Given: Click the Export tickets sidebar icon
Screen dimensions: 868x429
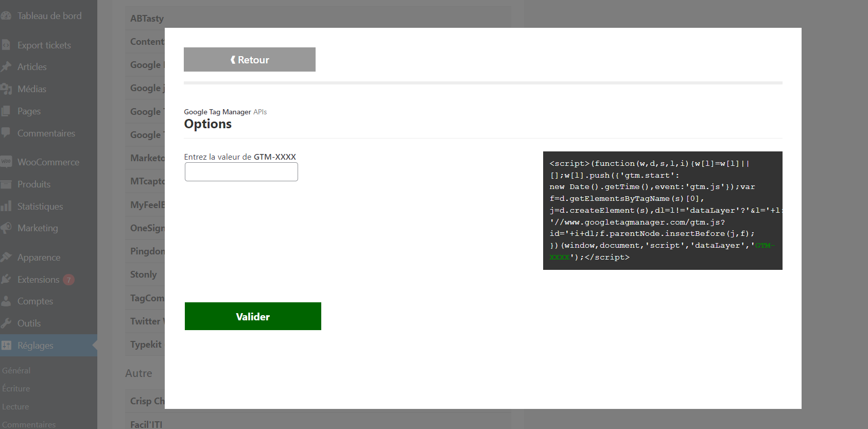Looking at the screenshot, I should click(x=6, y=45).
